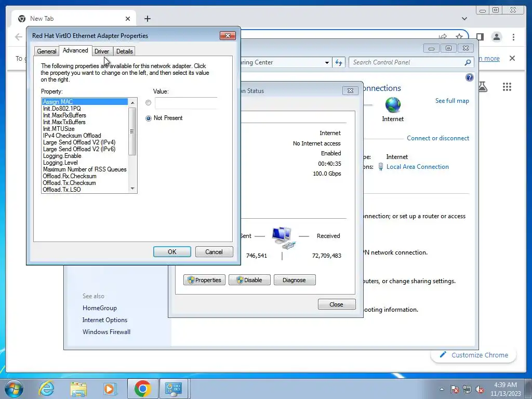Dismiss the Chrome info bar
Image resolution: width=532 pixels, height=399 pixels.
(x=512, y=58)
